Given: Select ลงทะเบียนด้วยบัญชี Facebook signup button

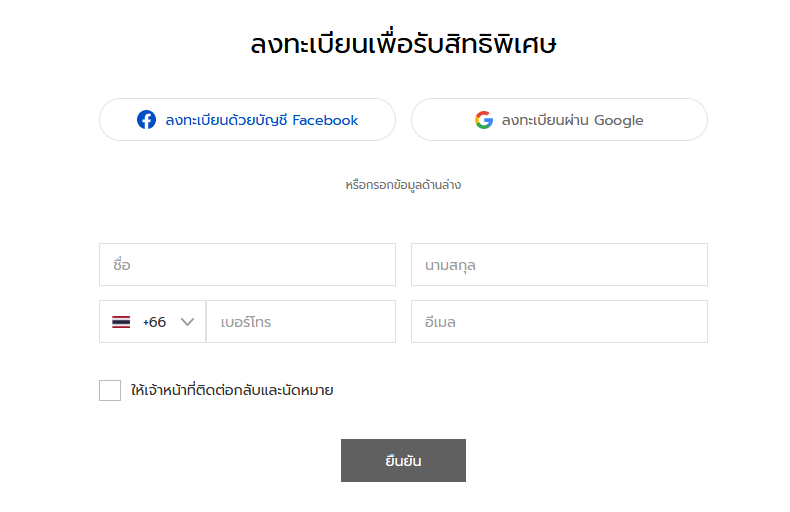Looking at the screenshot, I should coord(247,119).
